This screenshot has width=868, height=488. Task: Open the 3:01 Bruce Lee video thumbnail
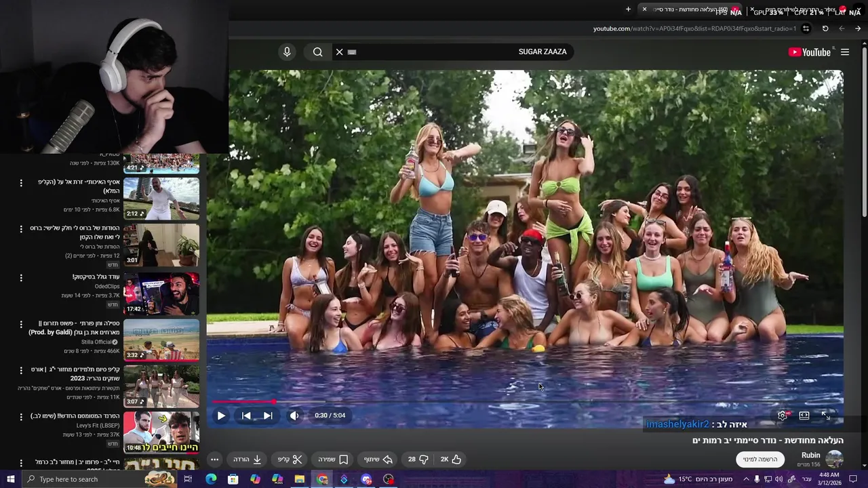161,245
